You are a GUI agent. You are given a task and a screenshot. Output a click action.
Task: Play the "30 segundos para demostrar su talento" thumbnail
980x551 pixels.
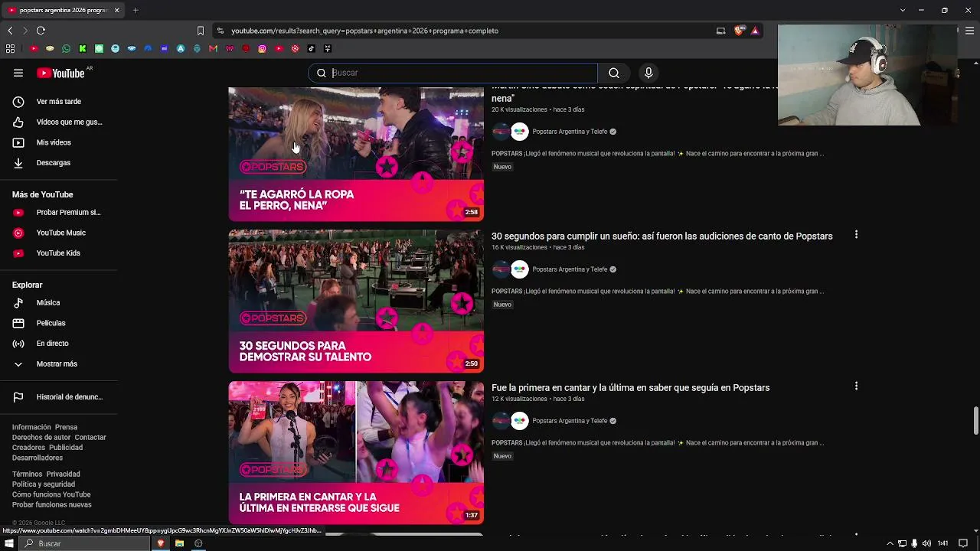pyautogui.click(x=356, y=302)
